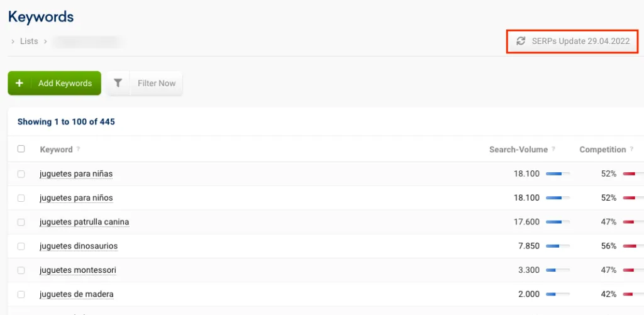Screen dimensions: 644x315
Task: Sort by the Keyword column header
Action: tap(56, 150)
